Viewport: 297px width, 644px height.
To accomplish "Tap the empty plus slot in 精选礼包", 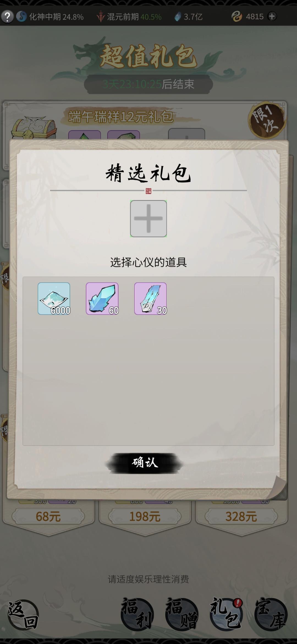I will (x=148, y=219).
